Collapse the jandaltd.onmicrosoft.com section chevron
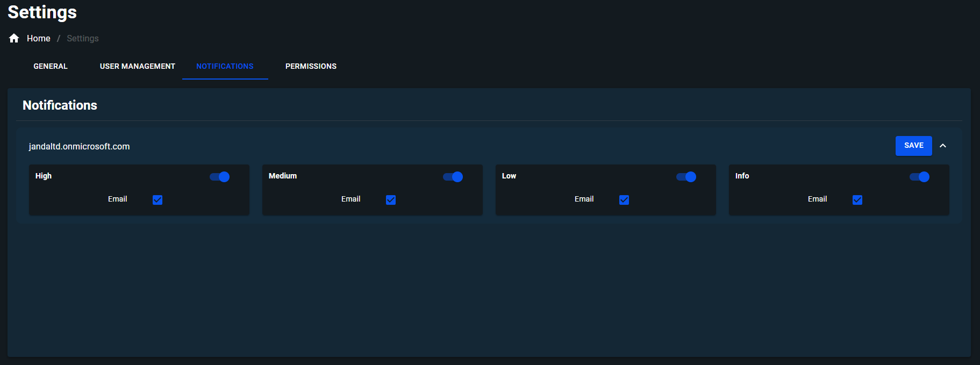Viewport: 980px width, 365px height. click(x=943, y=146)
